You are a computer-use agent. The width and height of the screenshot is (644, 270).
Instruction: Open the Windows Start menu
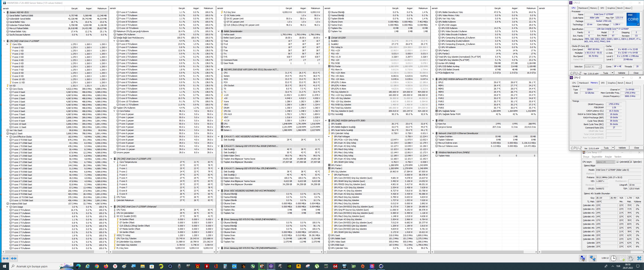(x=4, y=266)
